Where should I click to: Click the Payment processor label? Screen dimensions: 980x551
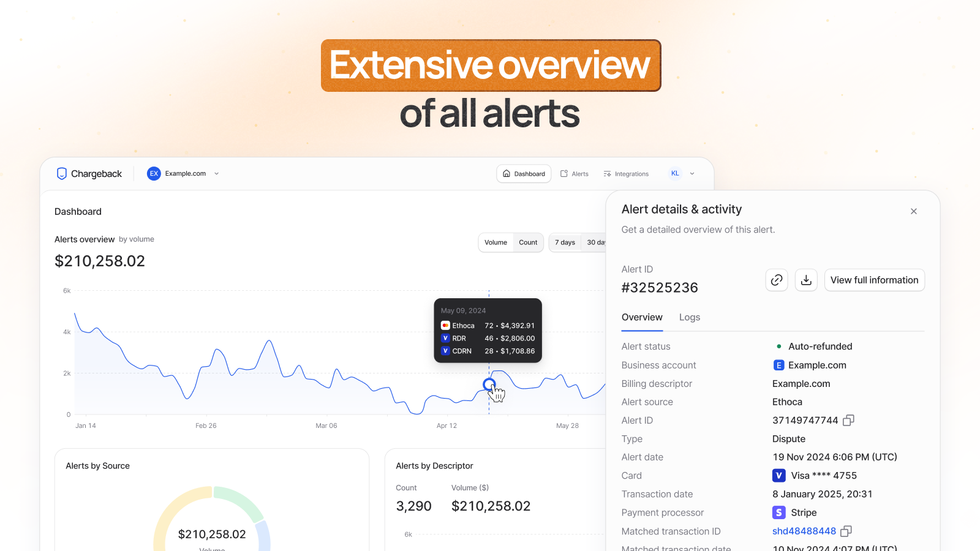[x=663, y=512]
